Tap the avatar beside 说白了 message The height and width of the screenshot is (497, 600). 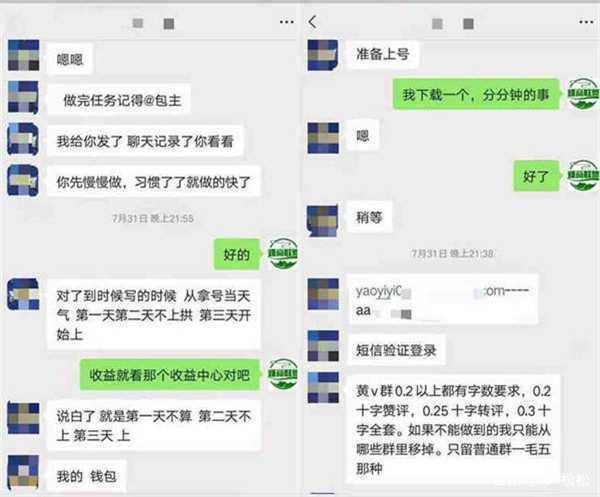click(23, 418)
